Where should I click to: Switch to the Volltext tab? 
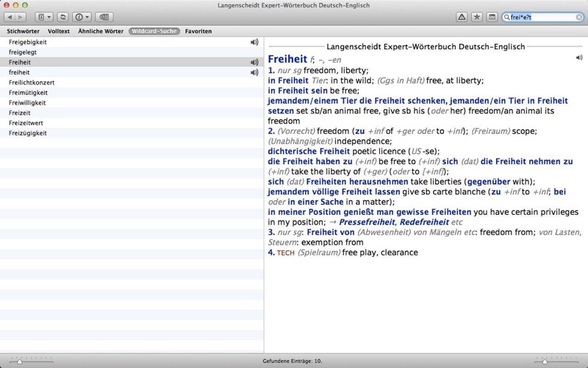tap(59, 31)
